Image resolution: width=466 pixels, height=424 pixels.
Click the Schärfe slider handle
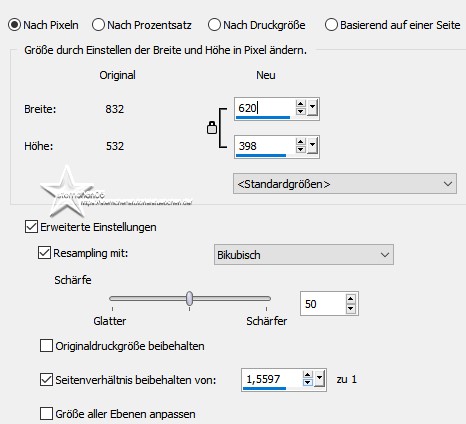click(x=189, y=298)
